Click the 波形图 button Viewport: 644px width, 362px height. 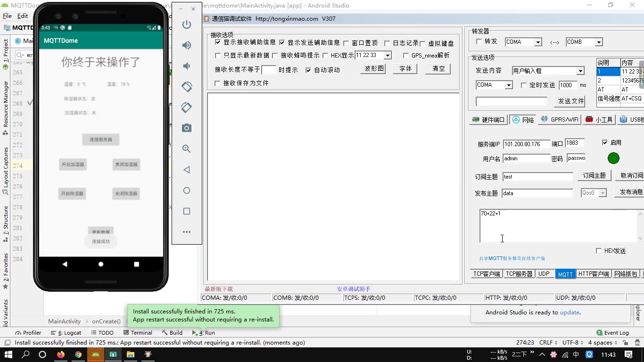coord(373,69)
